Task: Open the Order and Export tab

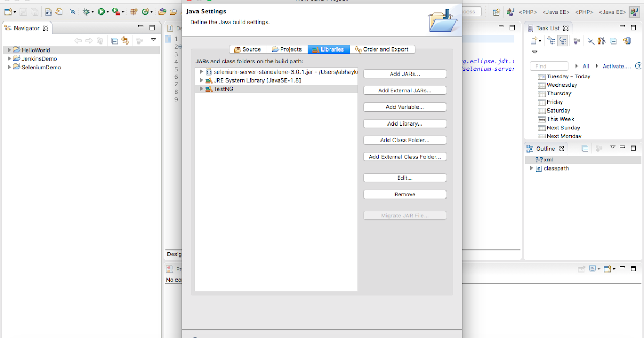Action: (x=383, y=49)
